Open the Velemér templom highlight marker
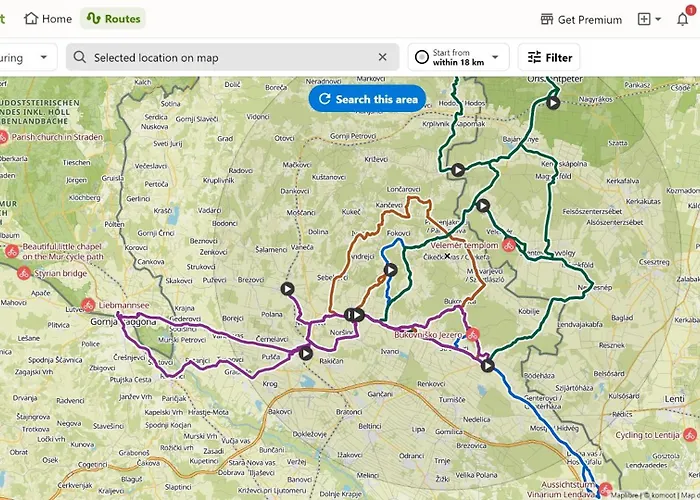The image size is (700, 500). tap(508, 245)
